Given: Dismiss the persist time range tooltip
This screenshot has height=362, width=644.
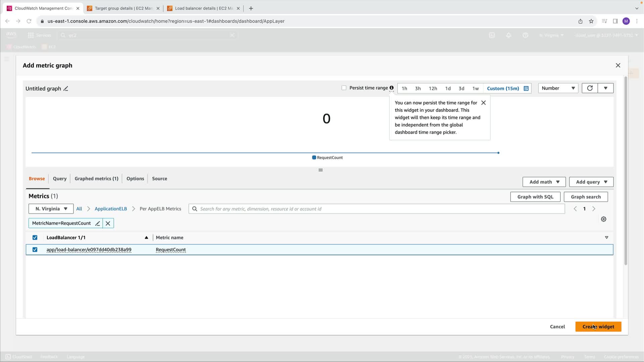Looking at the screenshot, I should pyautogui.click(x=483, y=103).
